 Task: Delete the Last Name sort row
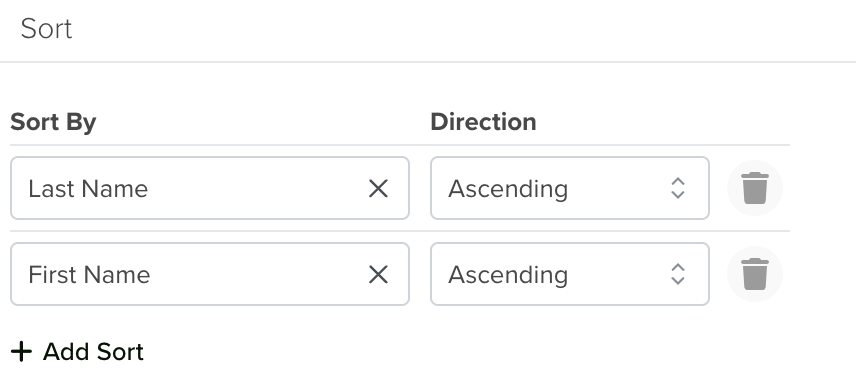tap(755, 188)
